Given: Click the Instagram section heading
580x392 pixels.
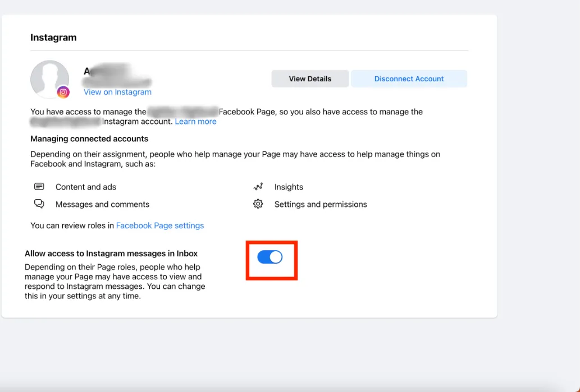Looking at the screenshot, I should tap(53, 38).
